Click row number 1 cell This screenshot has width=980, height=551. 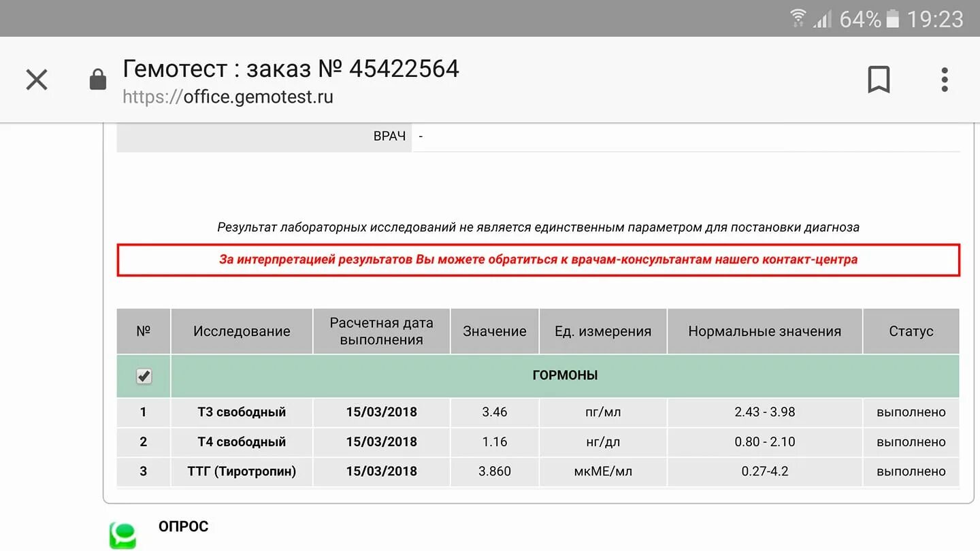(143, 412)
